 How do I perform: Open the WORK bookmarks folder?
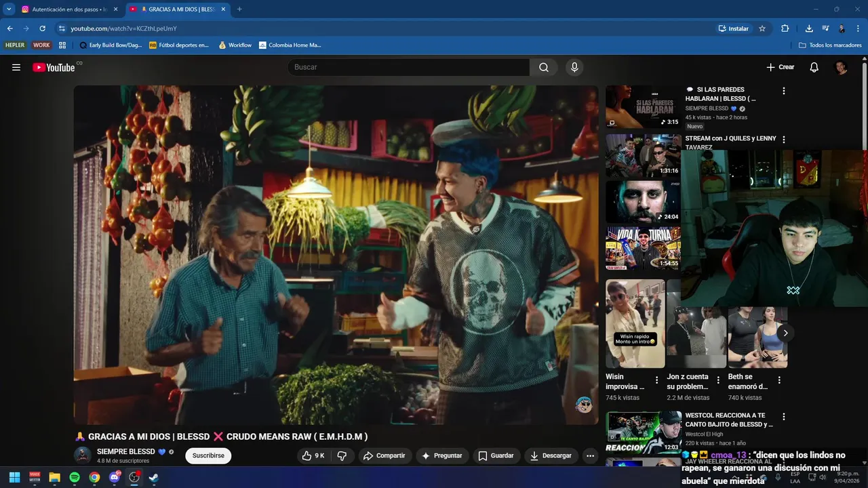pyautogui.click(x=41, y=45)
